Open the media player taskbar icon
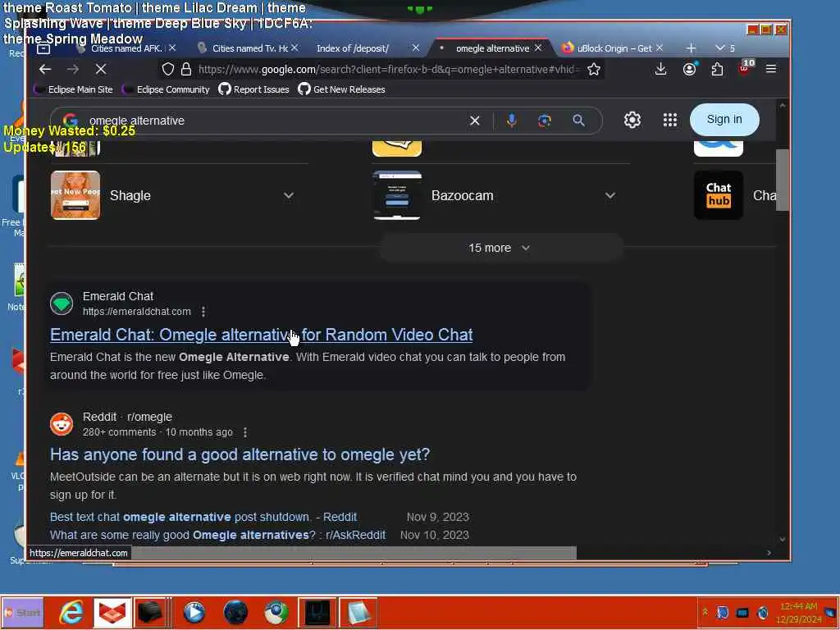The height and width of the screenshot is (630, 840). [x=194, y=612]
